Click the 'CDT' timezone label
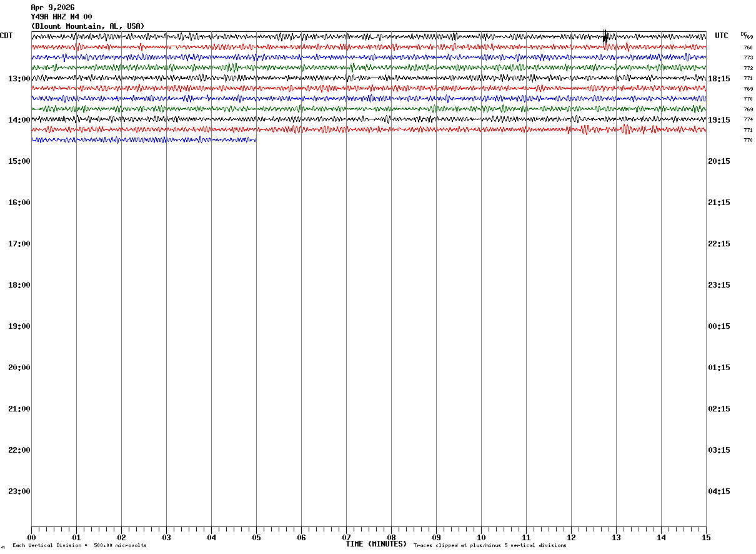The height and width of the screenshot is (554, 756). point(6,36)
